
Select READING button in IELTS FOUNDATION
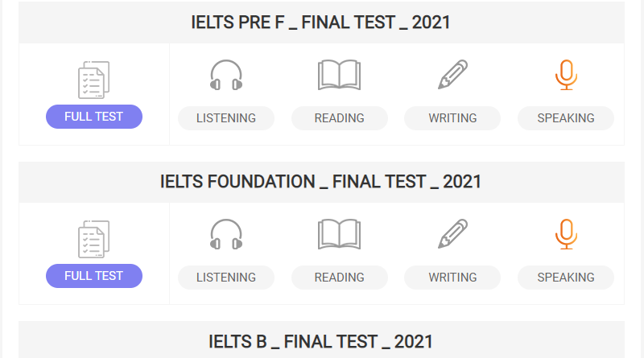pos(339,278)
